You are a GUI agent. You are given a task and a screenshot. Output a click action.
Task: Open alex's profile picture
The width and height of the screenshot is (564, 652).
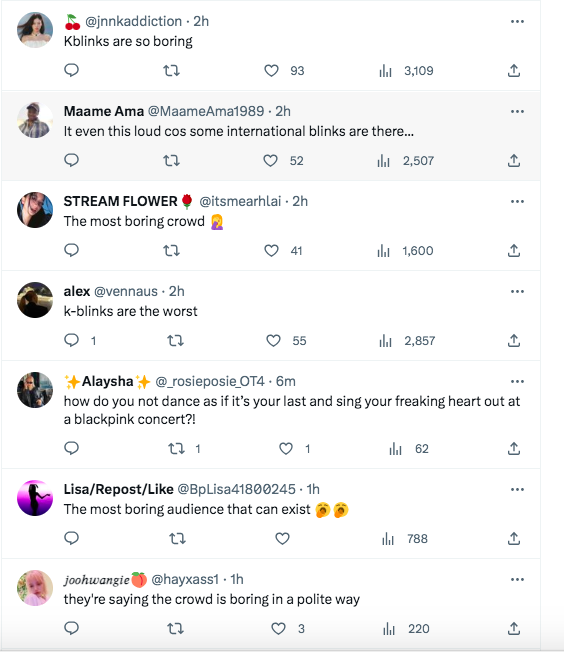tap(35, 300)
